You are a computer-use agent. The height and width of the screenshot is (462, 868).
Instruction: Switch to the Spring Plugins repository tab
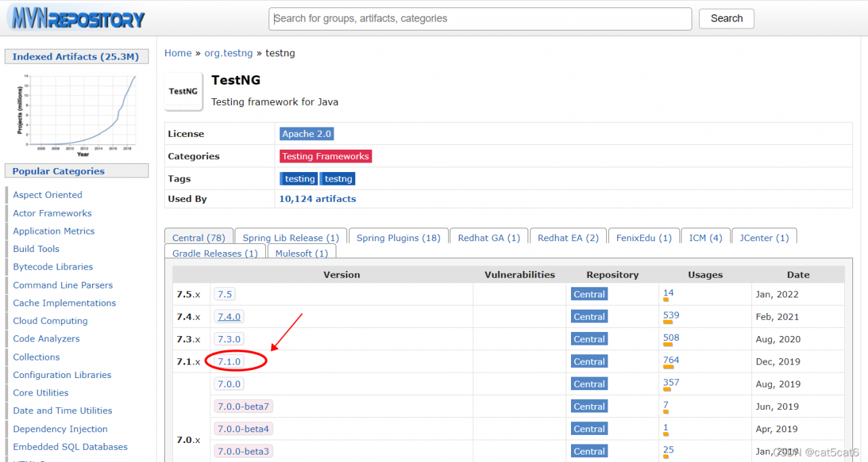[x=398, y=238]
